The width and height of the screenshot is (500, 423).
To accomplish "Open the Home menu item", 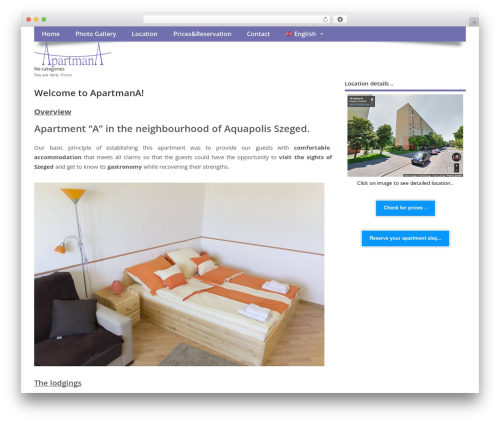I will click(51, 34).
